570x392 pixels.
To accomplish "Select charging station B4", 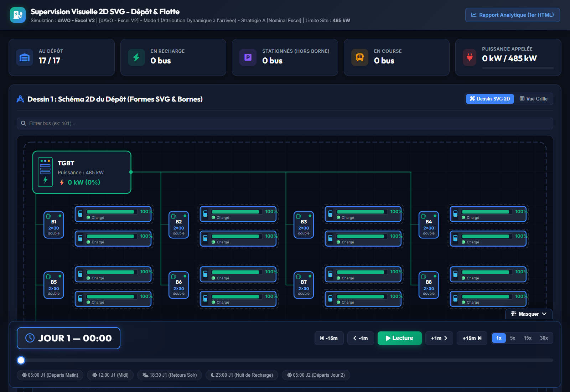I will coord(429,225).
